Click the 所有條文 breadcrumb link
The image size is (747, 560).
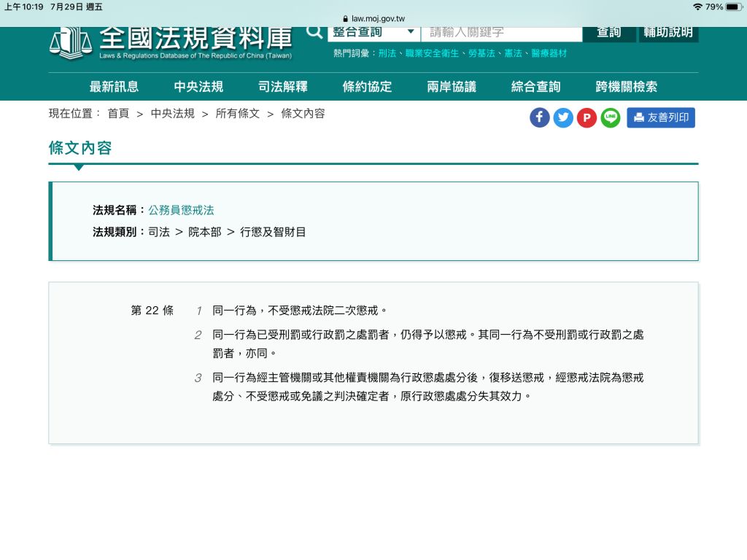point(237,114)
